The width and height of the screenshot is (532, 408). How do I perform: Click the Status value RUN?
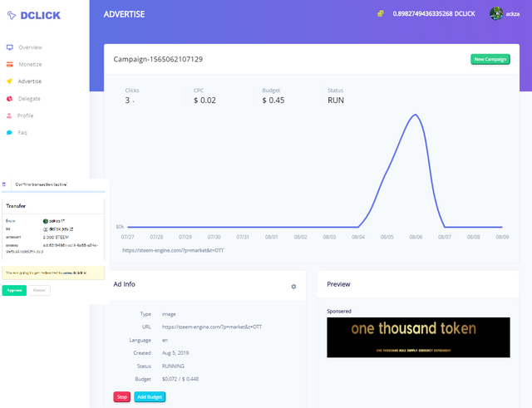coord(336,101)
